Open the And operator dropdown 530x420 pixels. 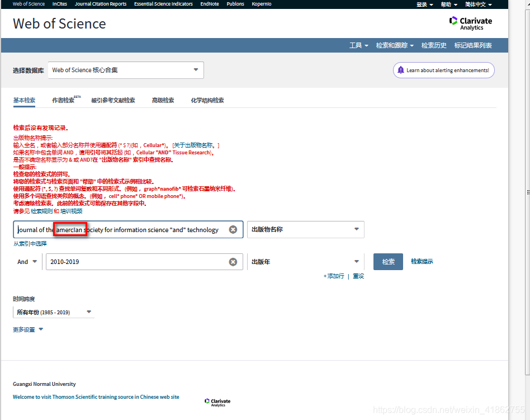click(x=27, y=262)
